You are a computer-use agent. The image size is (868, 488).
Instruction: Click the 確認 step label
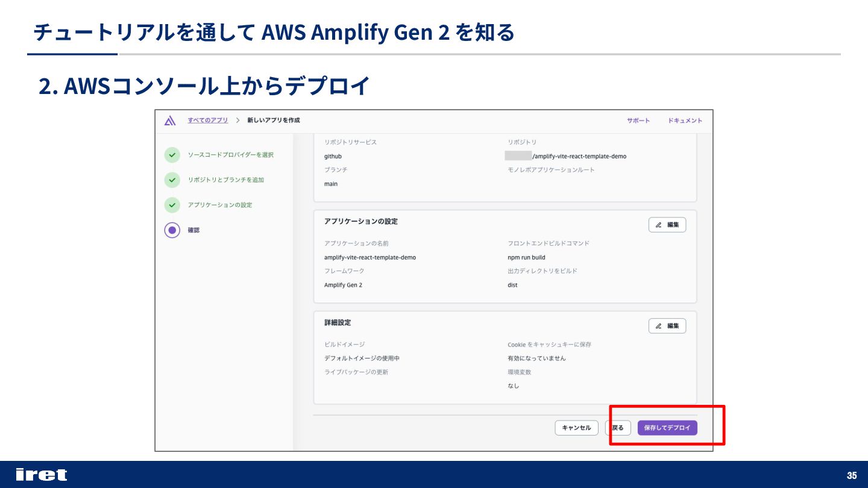[193, 230]
